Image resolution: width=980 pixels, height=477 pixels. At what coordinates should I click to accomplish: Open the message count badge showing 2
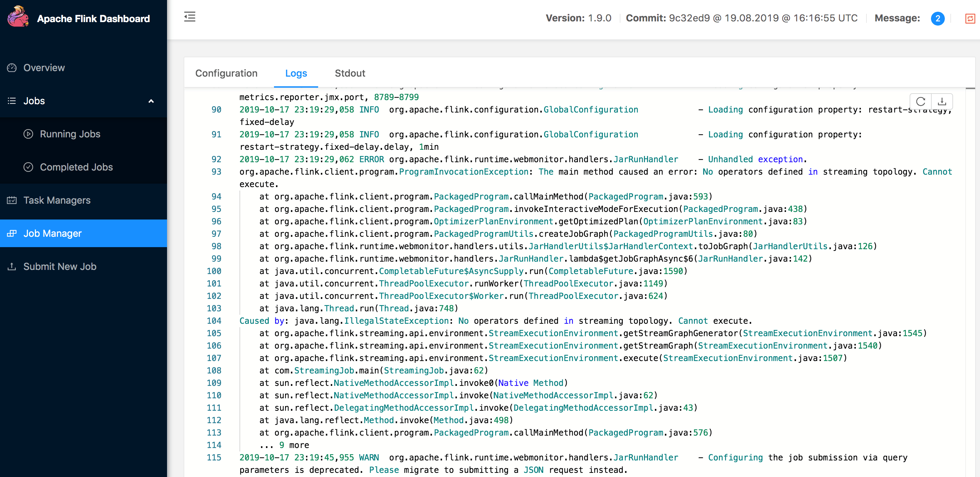(x=938, y=18)
